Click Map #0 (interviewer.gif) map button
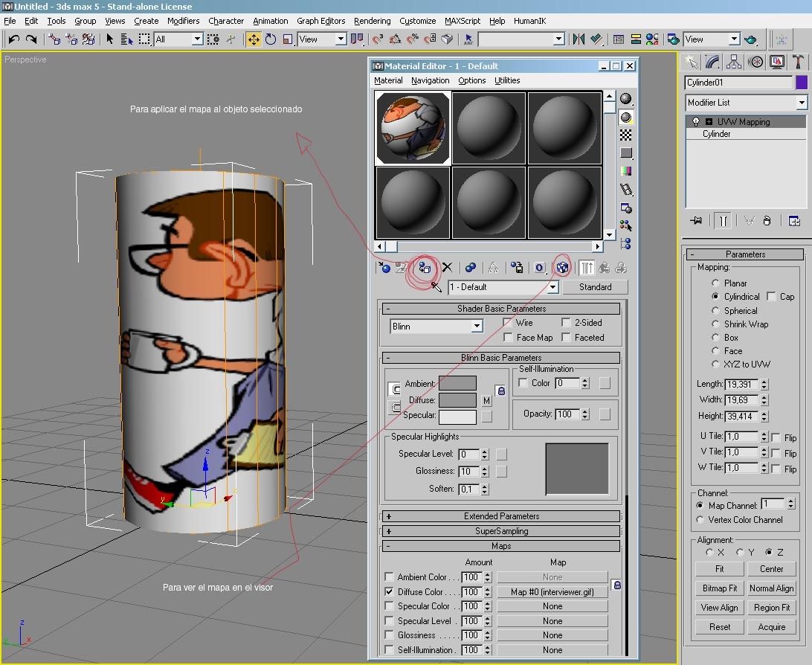This screenshot has height=665, width=812. coord(552,591)
